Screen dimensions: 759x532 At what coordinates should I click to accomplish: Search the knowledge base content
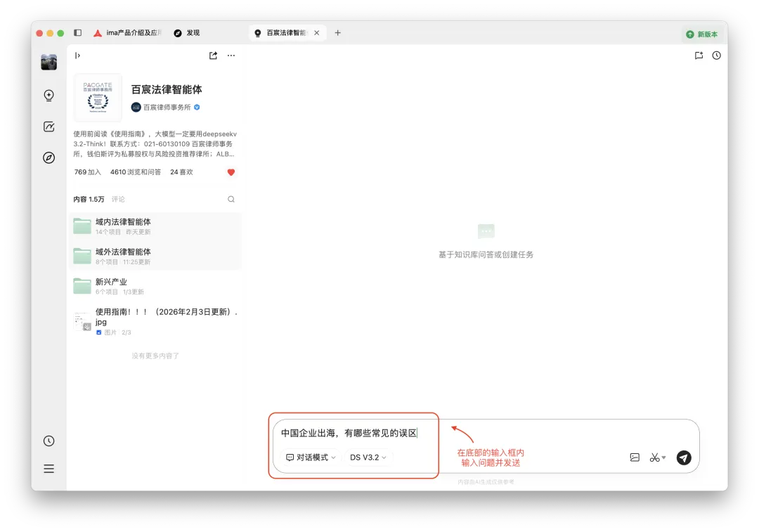(231, 200)
